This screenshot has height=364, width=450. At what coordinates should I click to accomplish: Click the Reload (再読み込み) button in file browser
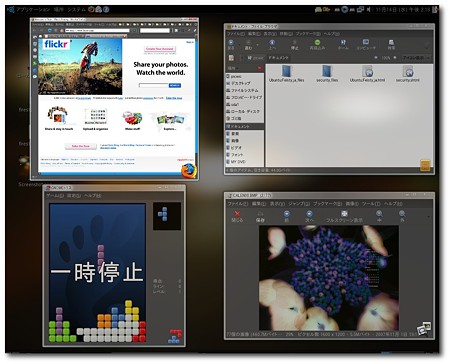pyautogui.click(x=317, y=44)
